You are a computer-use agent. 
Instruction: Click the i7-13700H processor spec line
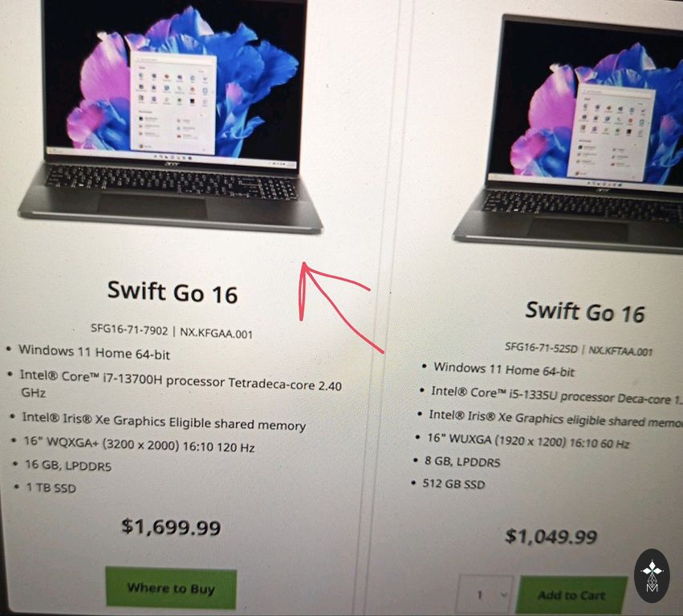181,383
